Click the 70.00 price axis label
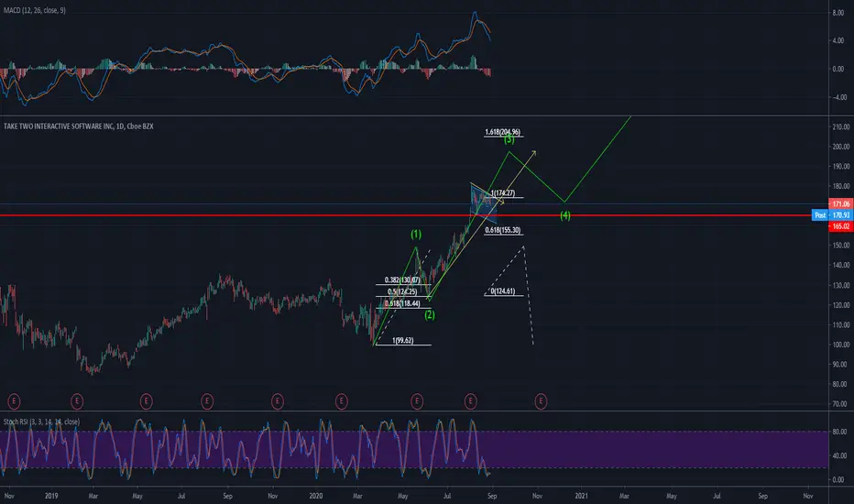Image resolution: width=854 pixels, height=504 pixels. (840, 404)
